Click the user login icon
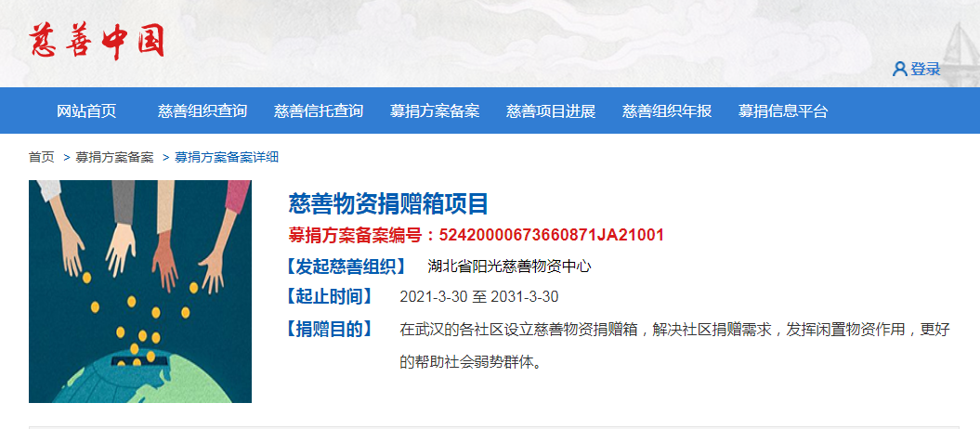Screen dimensions: 980x429 899,69
